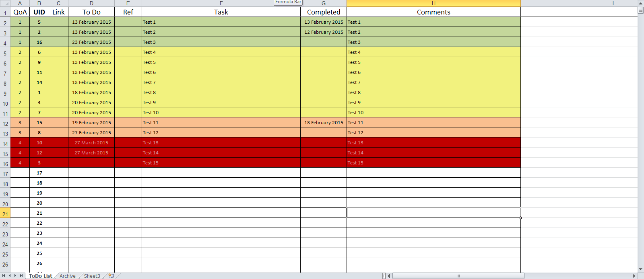Select Task cell 'Test 10'

tap(221, 113)
